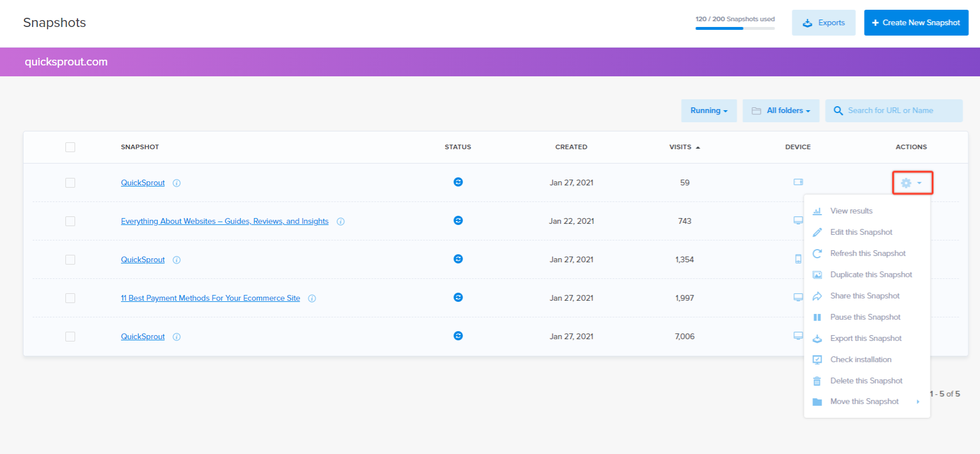
Task: Click the trash Delete icon in menu
Action: tap(817, 381)
